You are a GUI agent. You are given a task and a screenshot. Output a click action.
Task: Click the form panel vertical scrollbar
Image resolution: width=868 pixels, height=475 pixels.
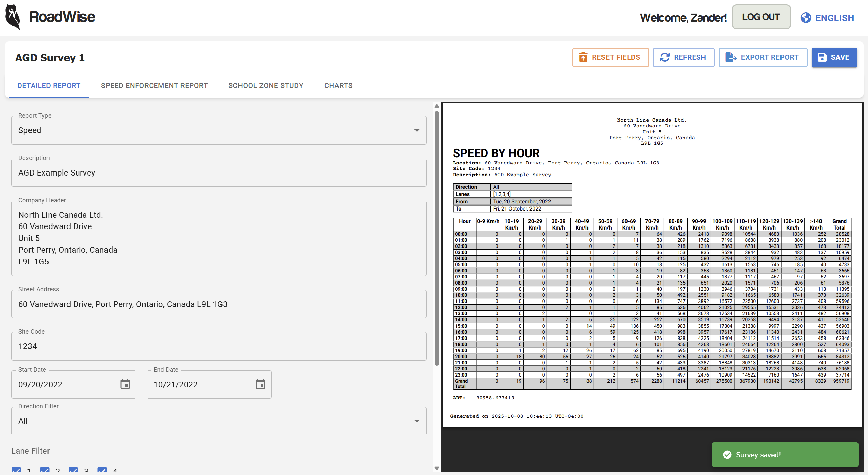[x=437, y=238]
